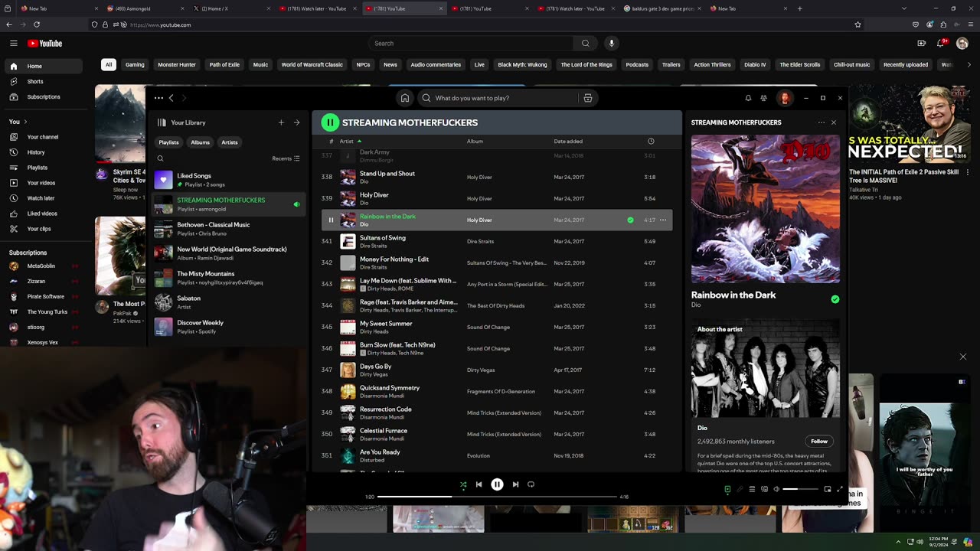
Task: Seek within the song progress bar
Action: 497,497
